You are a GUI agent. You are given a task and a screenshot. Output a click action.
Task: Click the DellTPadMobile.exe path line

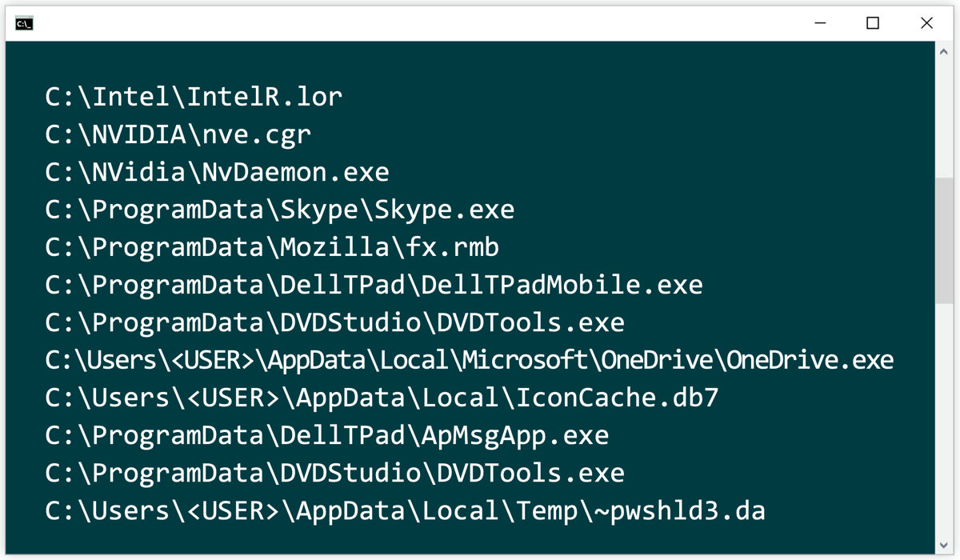374,285
